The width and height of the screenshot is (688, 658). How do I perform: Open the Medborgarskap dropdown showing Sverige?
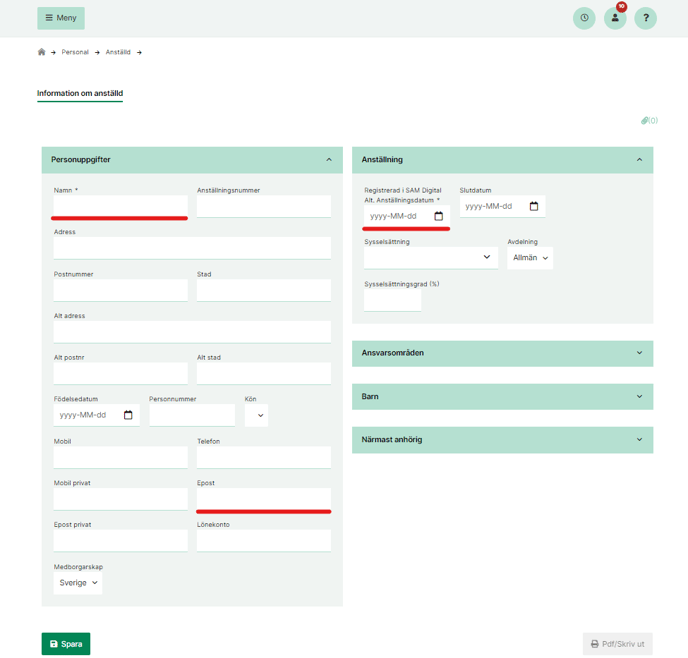pyautogui.click(x=78, y=583)
